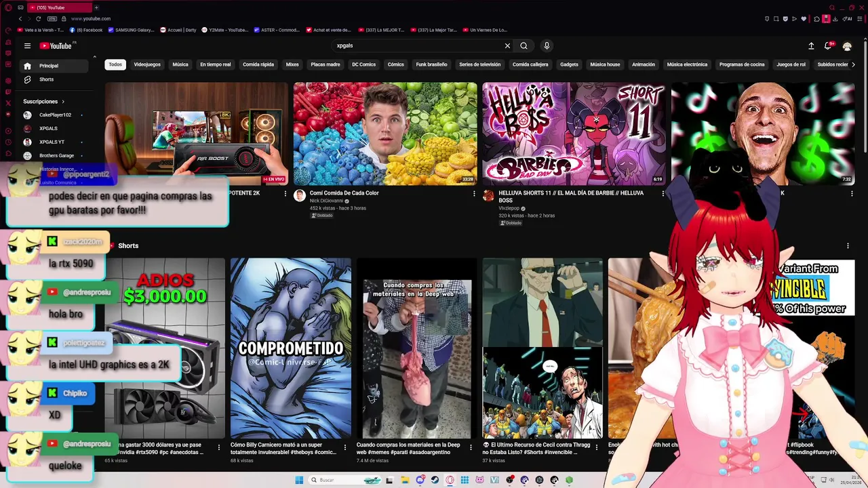Select the Todos filter chip

click(x=115, y=64)
